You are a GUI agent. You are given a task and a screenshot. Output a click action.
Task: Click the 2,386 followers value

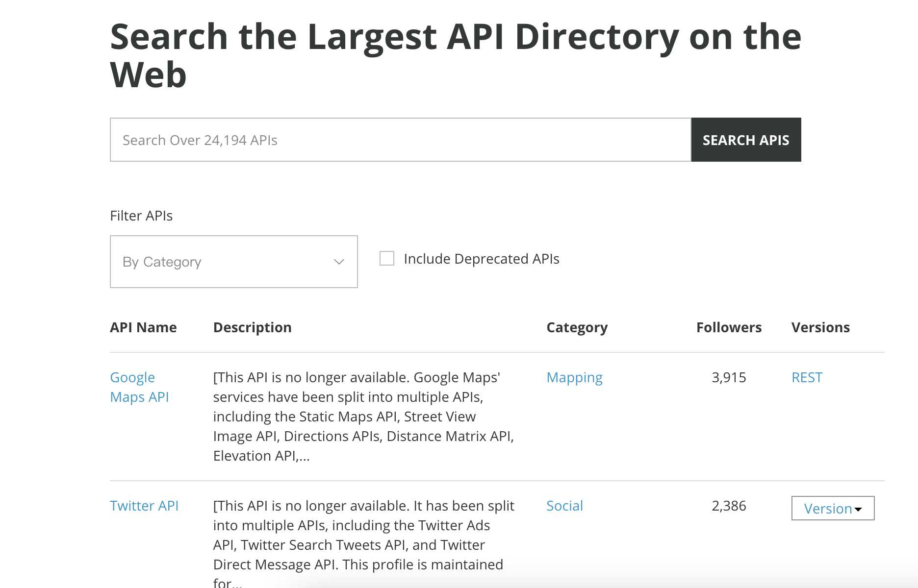729,506
